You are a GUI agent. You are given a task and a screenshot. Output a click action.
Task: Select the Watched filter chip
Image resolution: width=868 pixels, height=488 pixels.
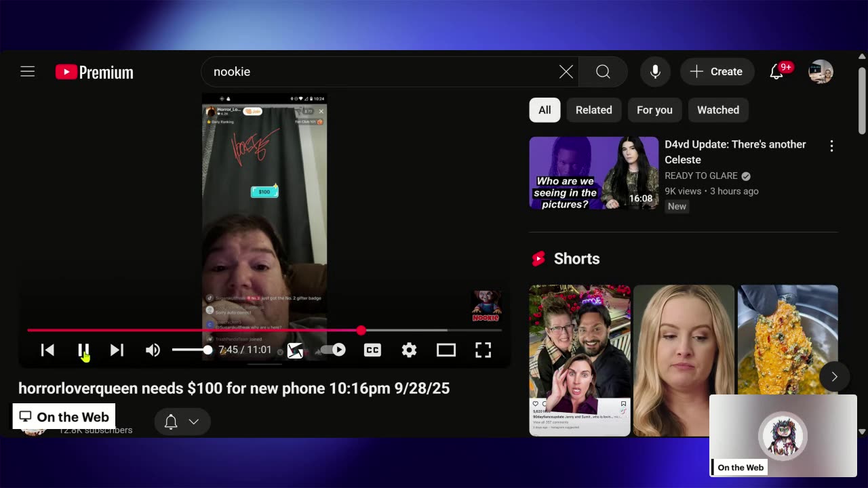pos(718,110)
